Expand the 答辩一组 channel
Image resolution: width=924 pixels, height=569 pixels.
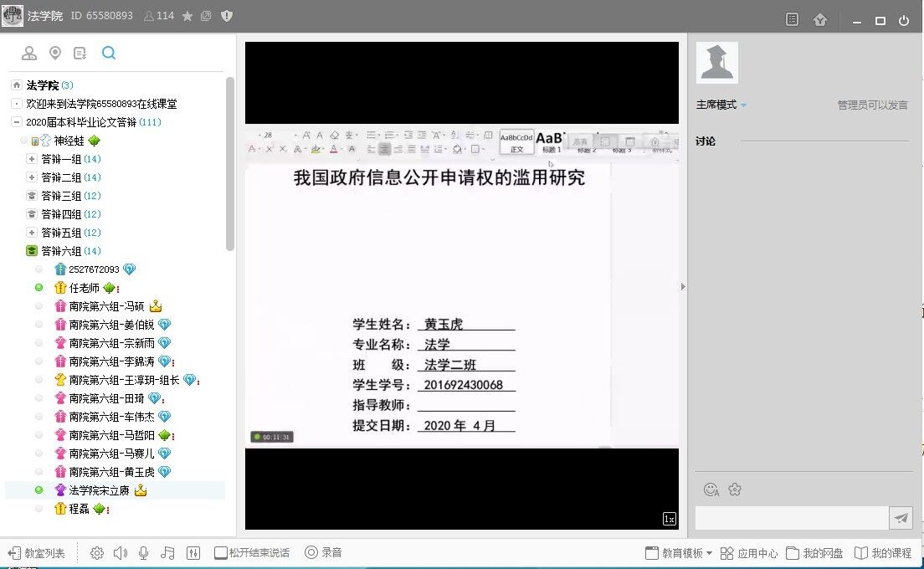click(x=31, y=159)
